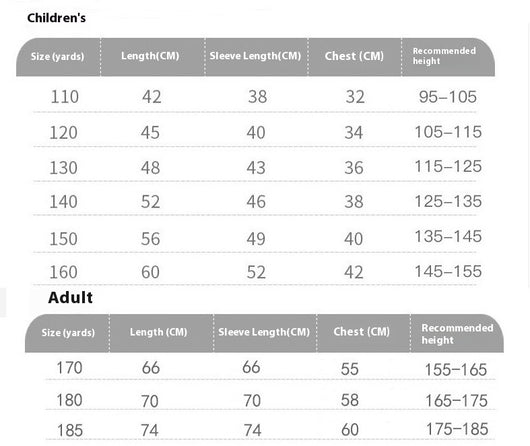Select adult size 170 cell
530x446 pixels.
[69, 368]
